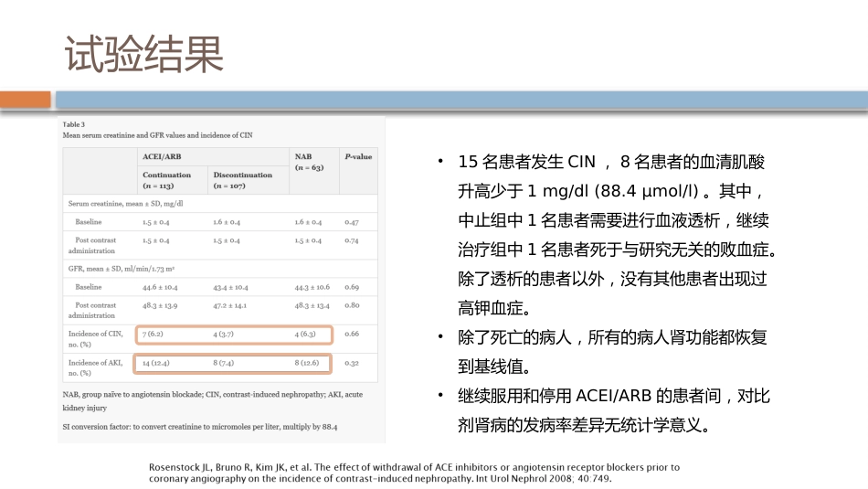
Task: Click AKI incidence value 8 (12.6)
Action: coord(307,363)
